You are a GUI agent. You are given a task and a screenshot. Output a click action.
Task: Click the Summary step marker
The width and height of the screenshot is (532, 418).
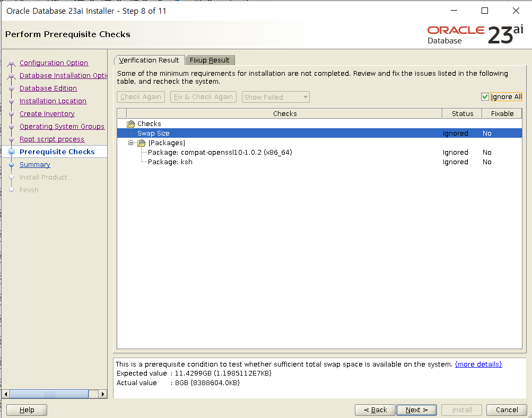[12, 164]
